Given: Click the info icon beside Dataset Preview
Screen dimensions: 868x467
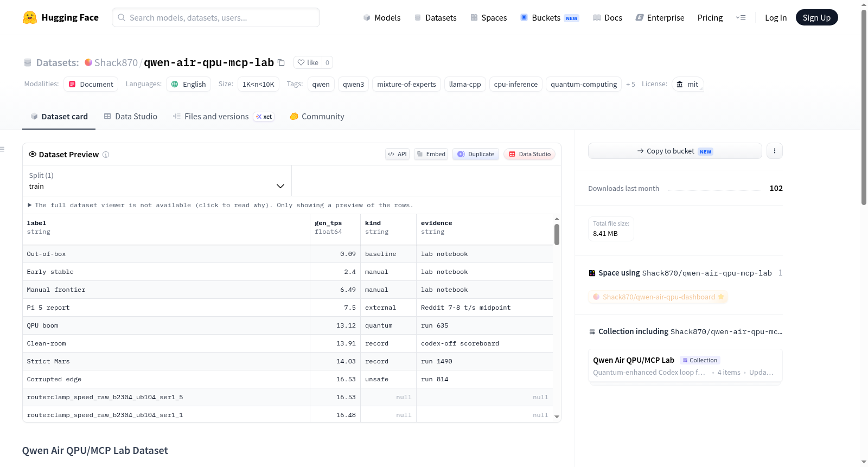Looking at the screenshot, I should click(106, 155).
